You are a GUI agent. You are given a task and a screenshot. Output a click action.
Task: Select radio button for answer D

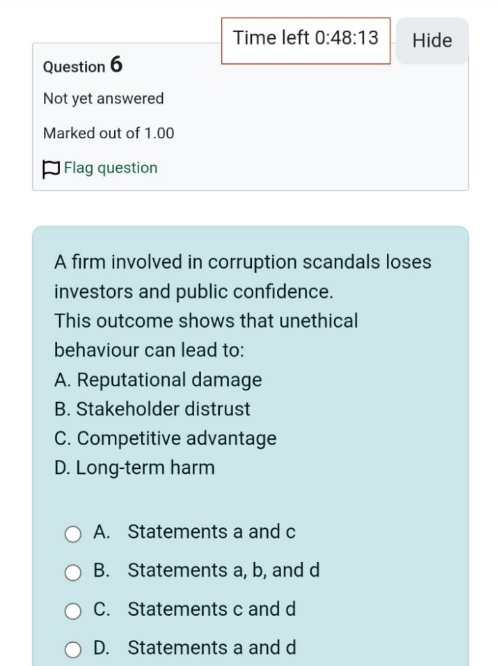73,649
